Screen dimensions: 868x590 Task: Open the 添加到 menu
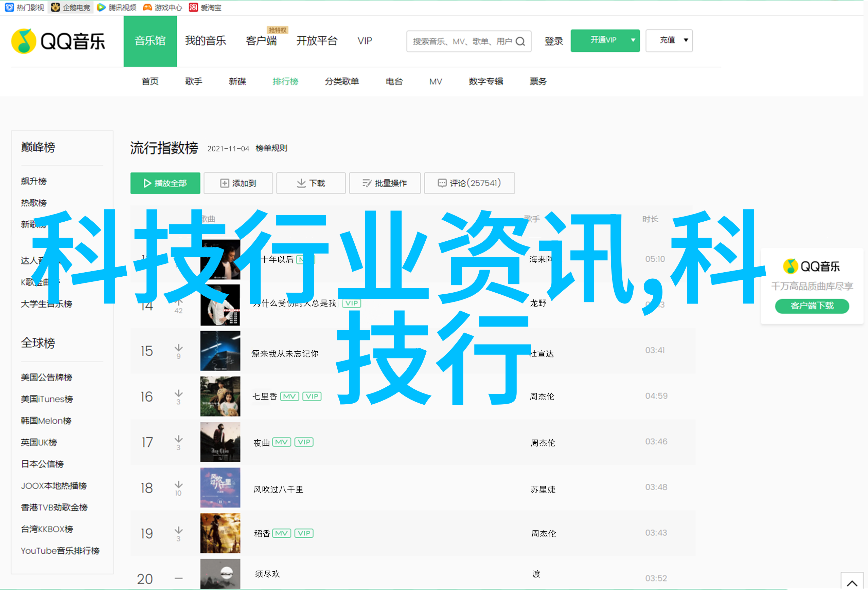click(238, 183)
